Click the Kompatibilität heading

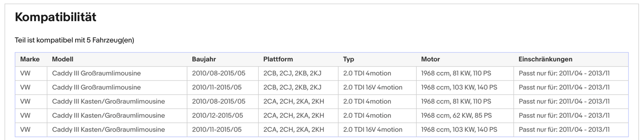click(x=56, y=17)
